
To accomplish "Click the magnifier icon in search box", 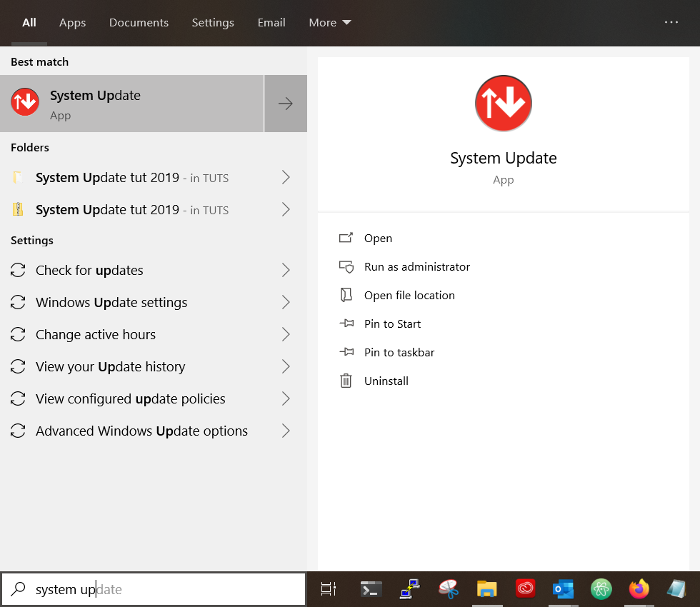I will coord(18,589).
